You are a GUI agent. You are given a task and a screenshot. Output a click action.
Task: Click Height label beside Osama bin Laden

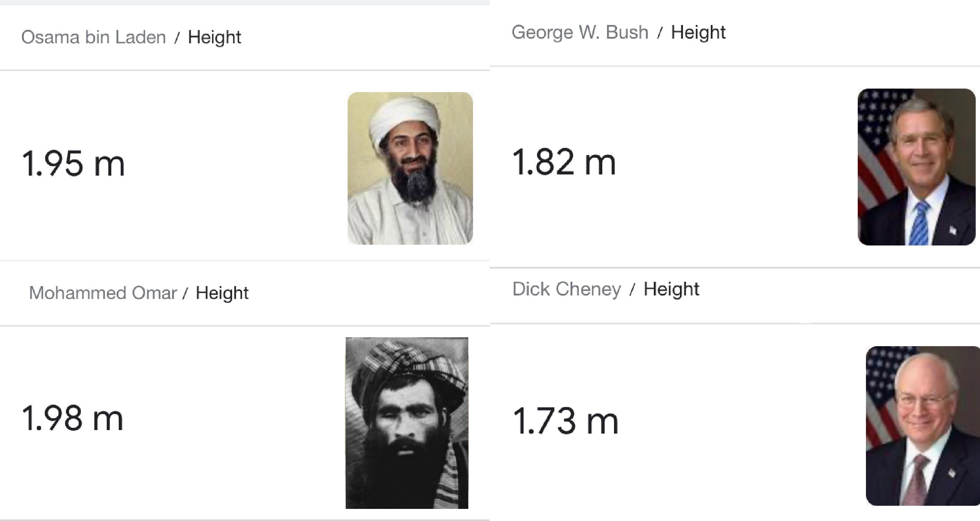coord(214,37)
